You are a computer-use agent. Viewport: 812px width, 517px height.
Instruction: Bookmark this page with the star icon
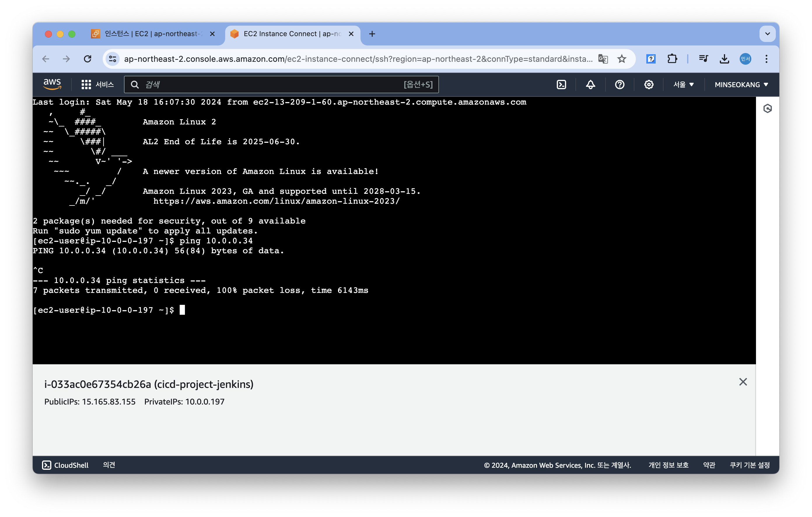click(622, 59)
